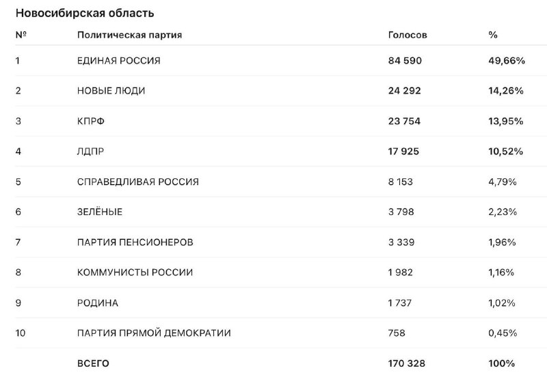
Task: Select СПРАВЕДЛИВАЯ РОССИЯ in the table
Action: pos(138,182)
